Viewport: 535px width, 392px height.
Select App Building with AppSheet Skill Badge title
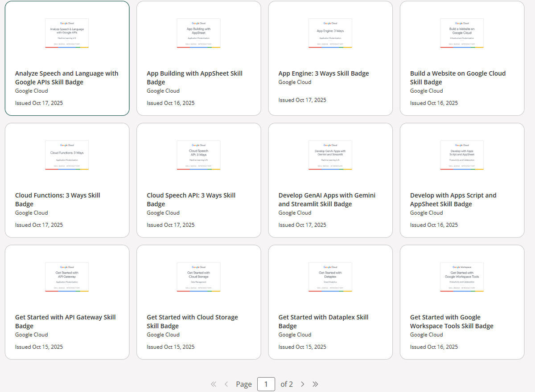click(x=194, y=78)
